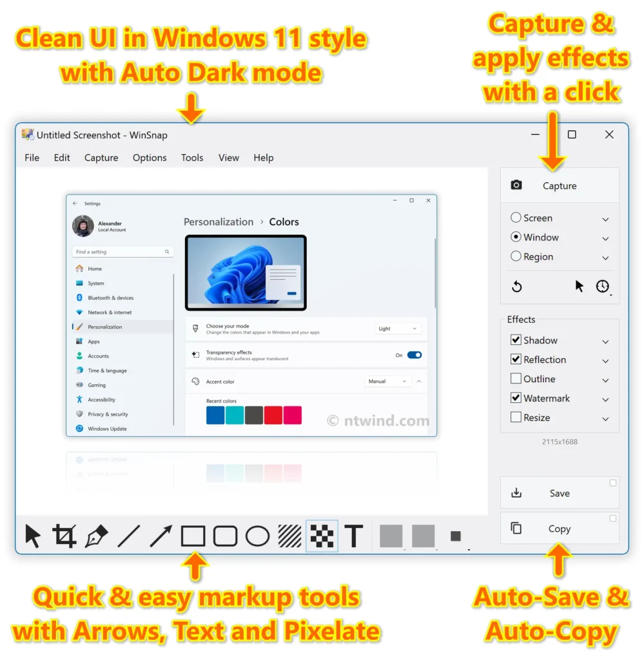Click the first gray color swatch
This screenshot has width=644, height=660.
pos(391,536)
